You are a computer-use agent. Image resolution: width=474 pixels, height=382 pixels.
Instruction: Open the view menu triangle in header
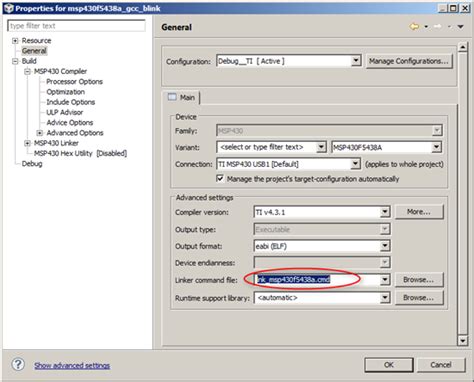click(x=460, y=27)
